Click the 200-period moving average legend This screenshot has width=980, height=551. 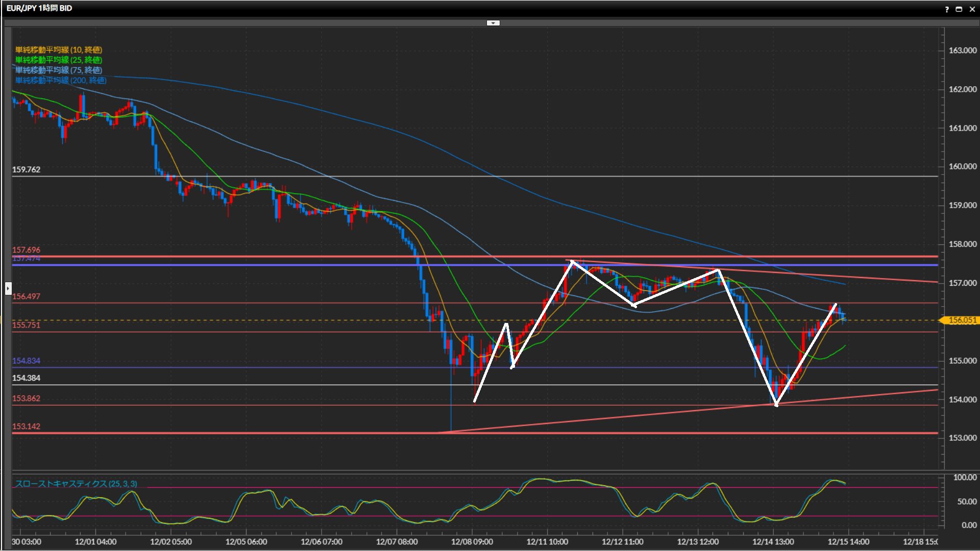(60, 80)
